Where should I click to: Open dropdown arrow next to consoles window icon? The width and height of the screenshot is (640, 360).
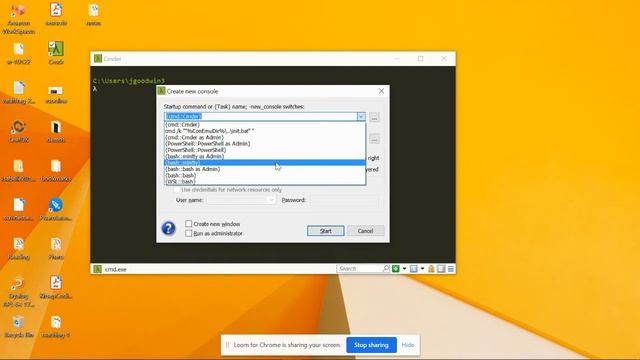click(x=422, y=269)
